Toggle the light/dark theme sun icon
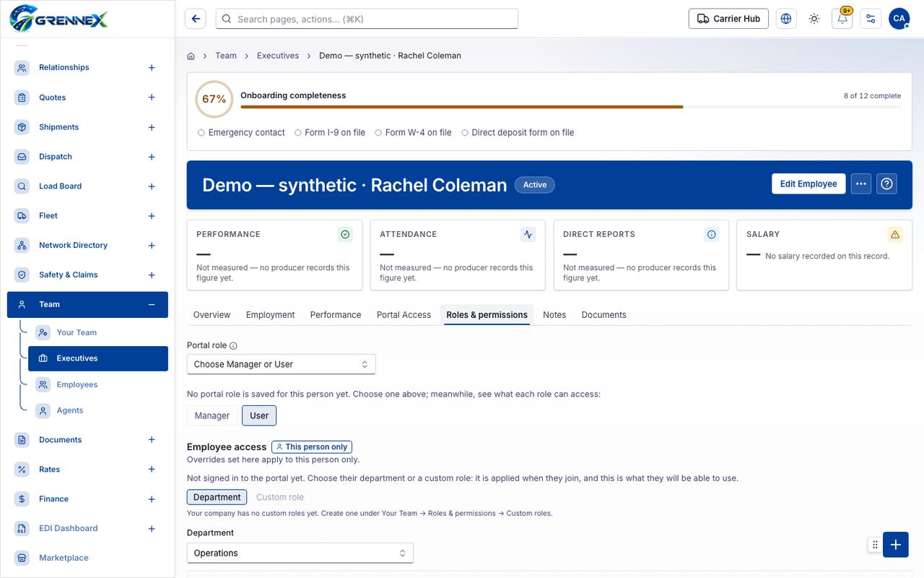This screenshot has width=924, height=578. (x=814, y=19)
